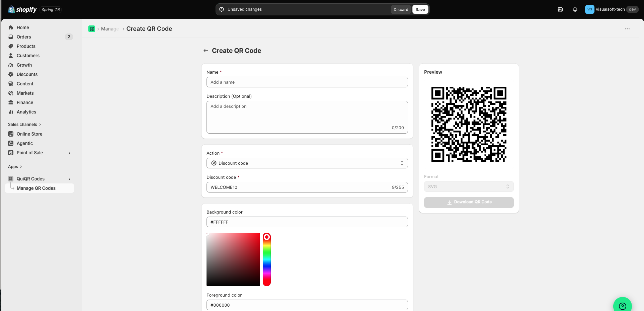This screenshot has width=644, height=311.
Task: Click the Name input field
Action: (307, 82)
